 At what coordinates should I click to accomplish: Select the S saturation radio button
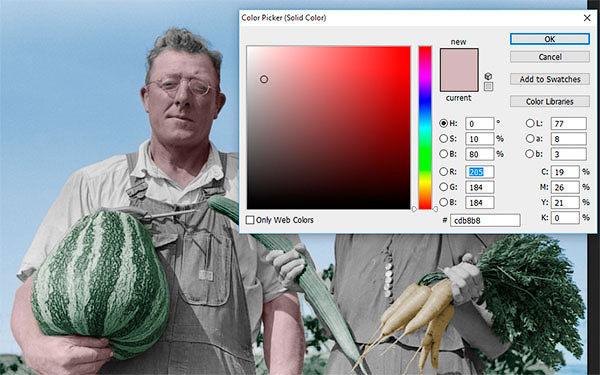pyautogui.click(x=443, y=139)
